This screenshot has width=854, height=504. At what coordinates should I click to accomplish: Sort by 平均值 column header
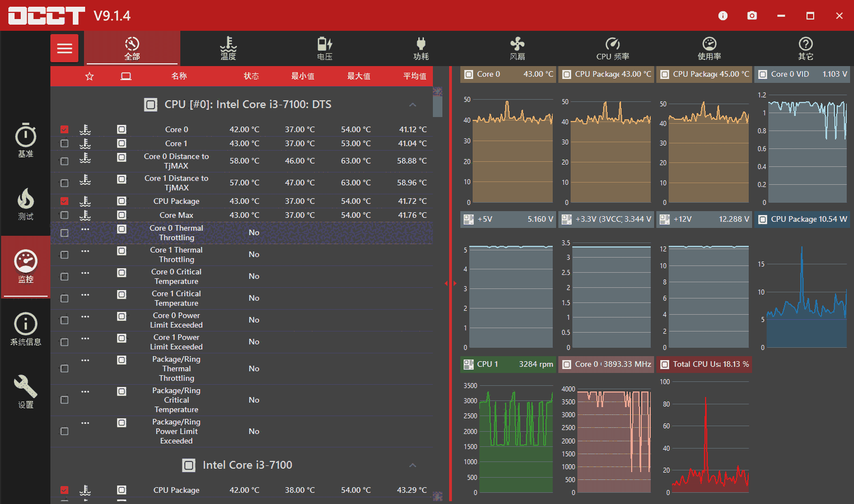414,76
